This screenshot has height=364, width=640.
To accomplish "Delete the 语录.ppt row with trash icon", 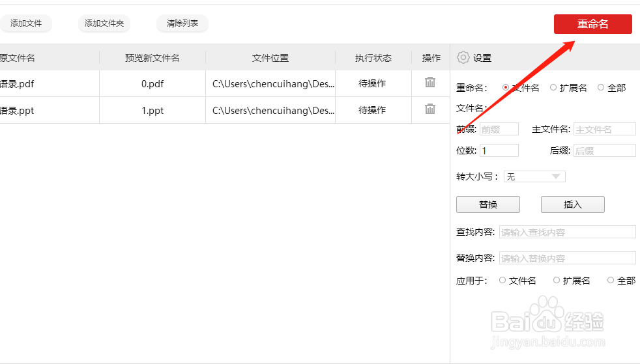I will click(x=429, y=109).
